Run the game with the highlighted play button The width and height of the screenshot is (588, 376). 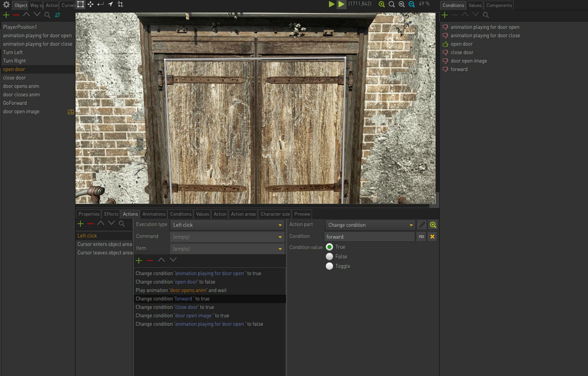click(341, 4)
